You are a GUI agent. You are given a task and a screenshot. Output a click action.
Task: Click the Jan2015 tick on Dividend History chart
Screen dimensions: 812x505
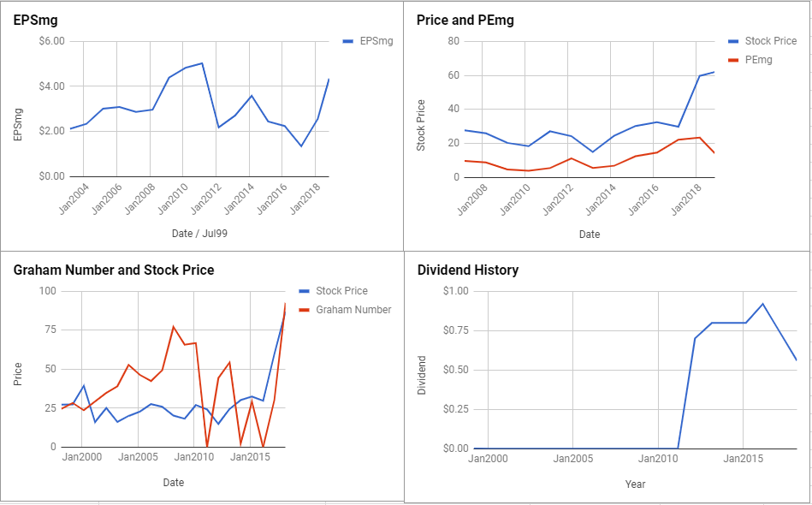[744, 459]
